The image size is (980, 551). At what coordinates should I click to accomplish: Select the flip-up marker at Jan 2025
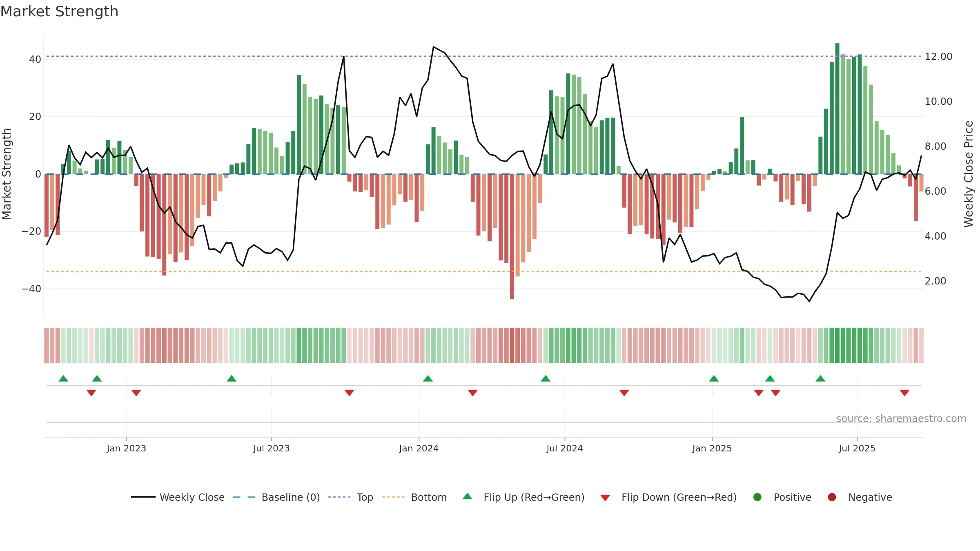714,378
